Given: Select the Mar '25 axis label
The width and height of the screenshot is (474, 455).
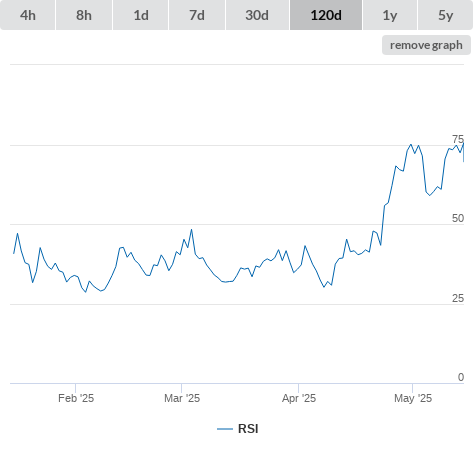Looking at the screenshot, I should click(x=182, y=398).
